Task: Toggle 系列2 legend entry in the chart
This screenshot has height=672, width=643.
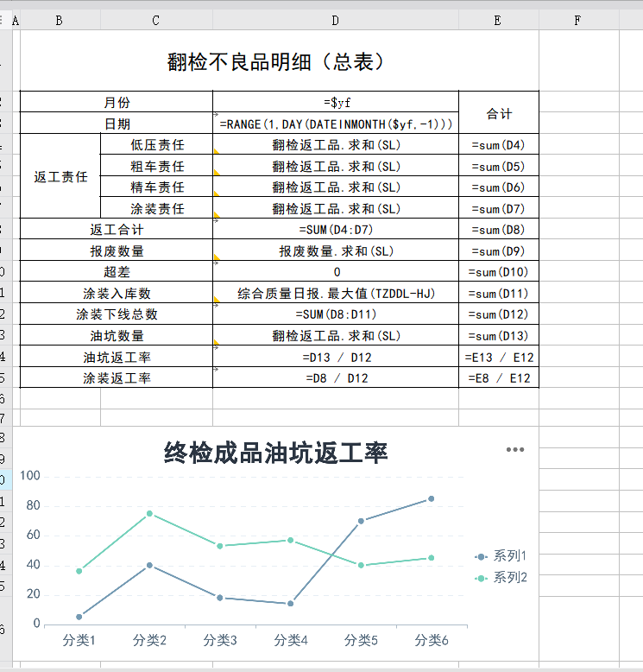Action: click(x=501, y=578)
